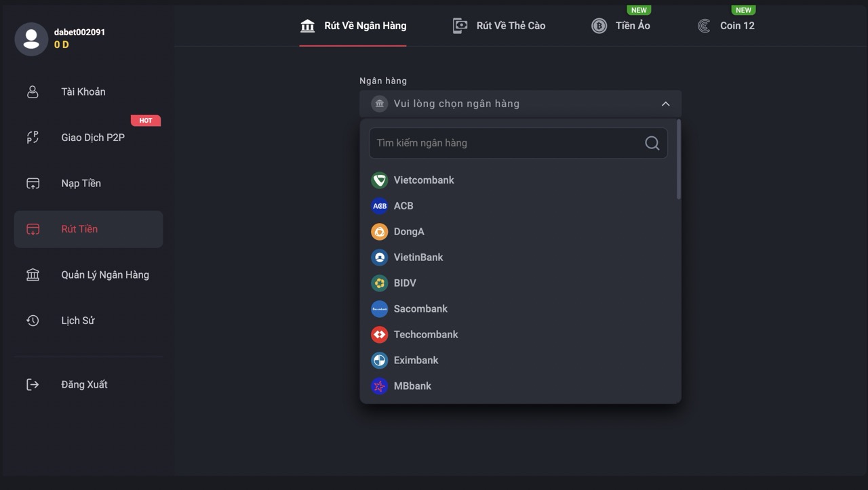Viewport: 868px width, 490px height.
Task: Click the MBbank star logo icon
Action: click(379, 386)
